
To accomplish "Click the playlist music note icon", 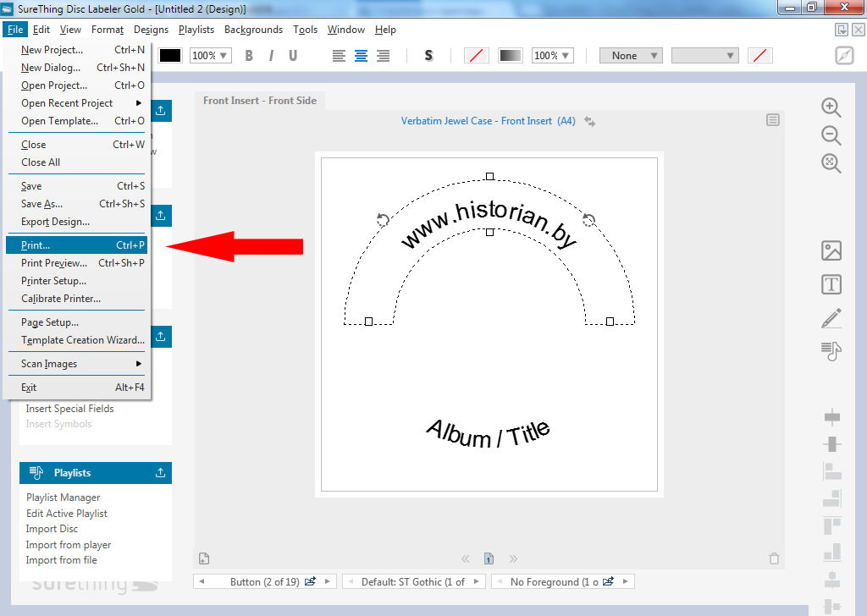I will tap(831, 350).
